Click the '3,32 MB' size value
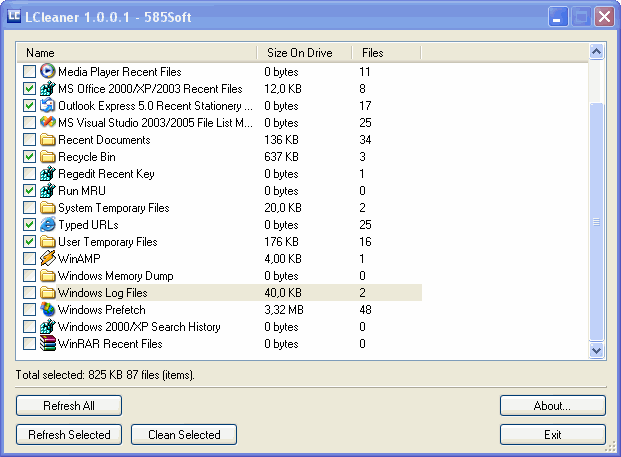This screenshot has width=621, height=457. coord(284,310)
